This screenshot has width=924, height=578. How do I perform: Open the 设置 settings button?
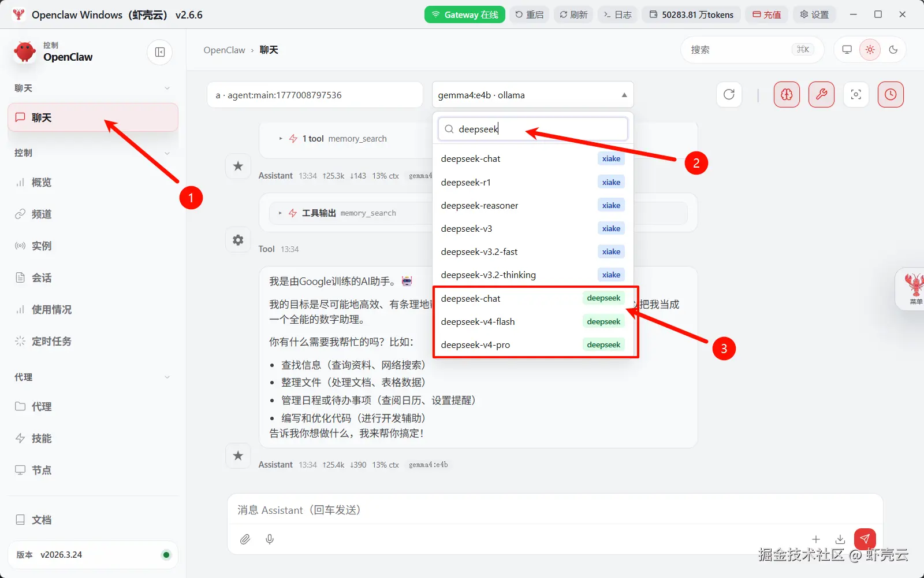tap(814, 14)
